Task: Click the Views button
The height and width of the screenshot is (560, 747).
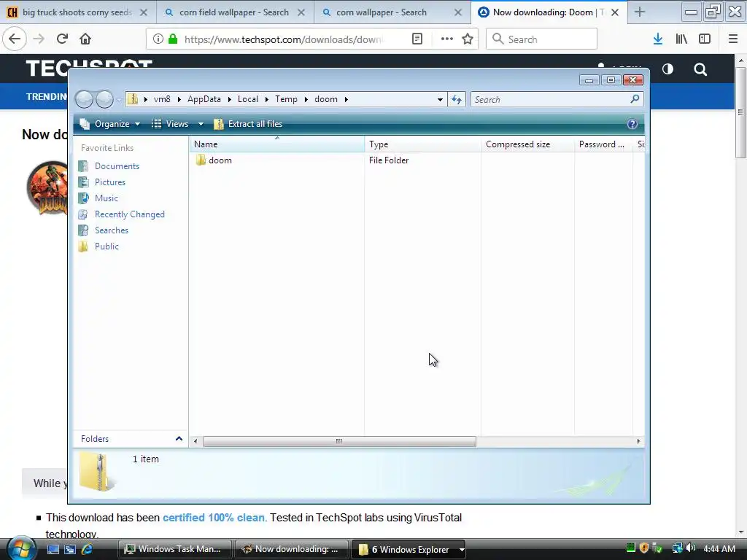Action: (170, 124)
